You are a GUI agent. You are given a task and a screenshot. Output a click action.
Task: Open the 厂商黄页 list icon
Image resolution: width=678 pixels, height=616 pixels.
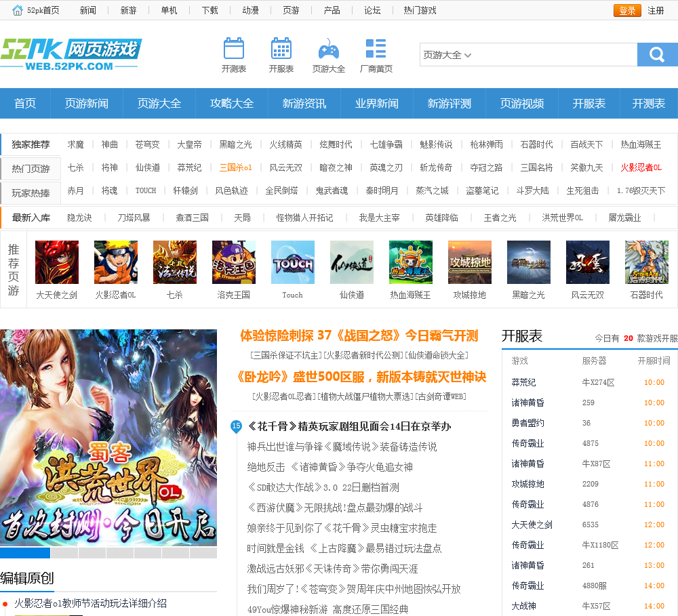(x=376, y=48)
